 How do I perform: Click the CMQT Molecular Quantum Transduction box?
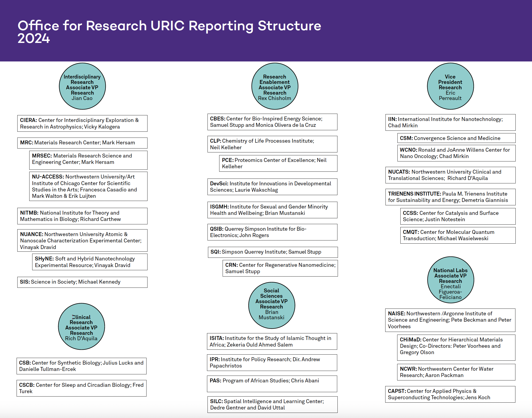click(458, 235)
